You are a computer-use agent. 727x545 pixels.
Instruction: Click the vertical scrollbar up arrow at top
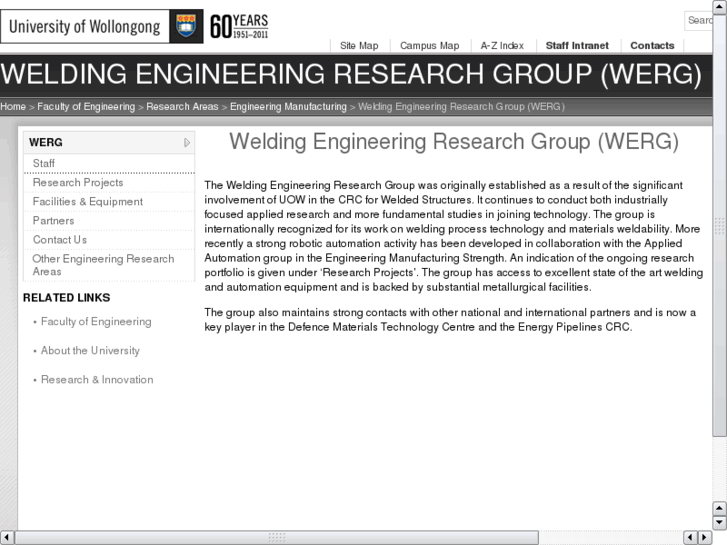719,7
